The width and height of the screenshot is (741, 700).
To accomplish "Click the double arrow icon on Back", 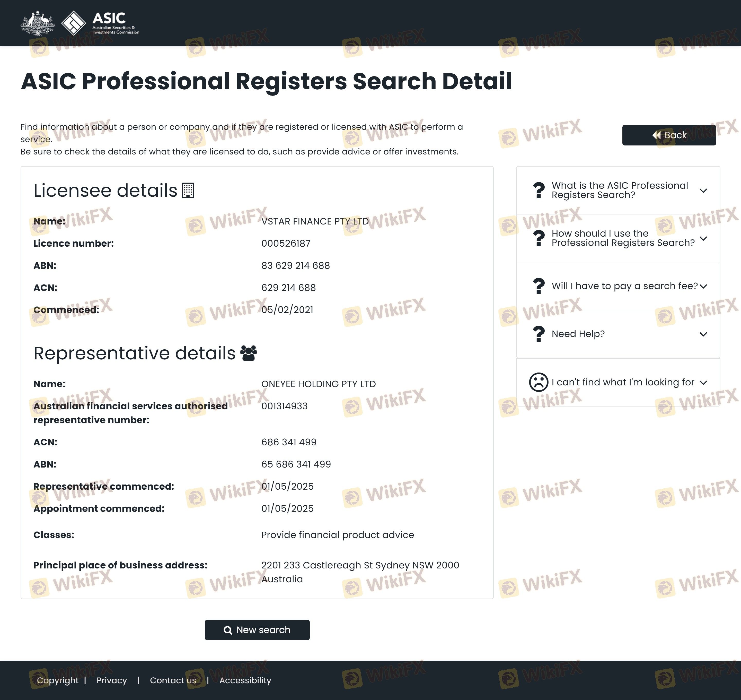I will pyautogui.click(x=656, y=135).
